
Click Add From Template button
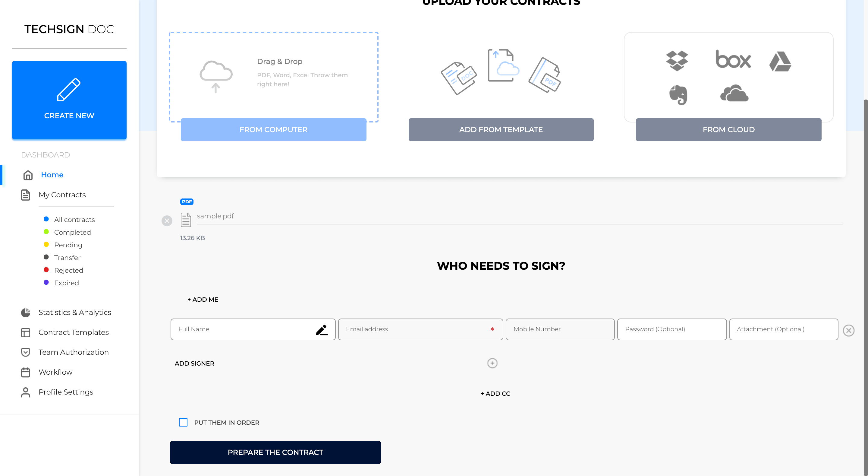[501, 129]
